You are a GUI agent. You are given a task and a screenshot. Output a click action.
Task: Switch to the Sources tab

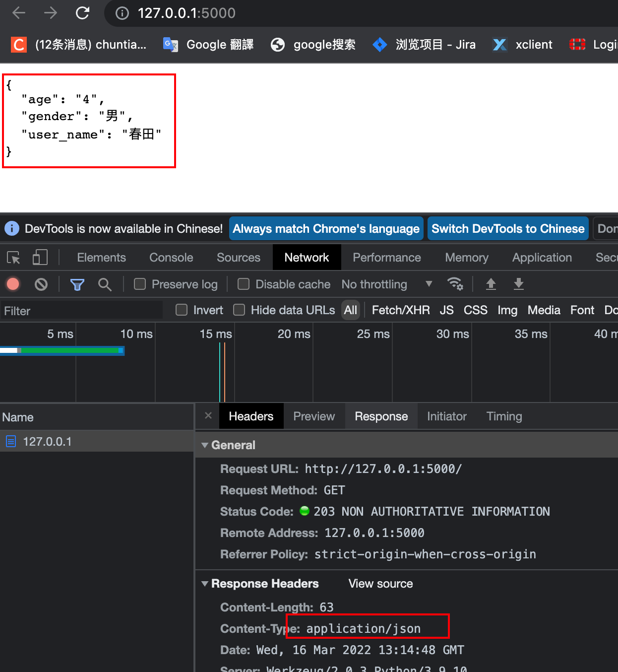(x=239, y=258)
